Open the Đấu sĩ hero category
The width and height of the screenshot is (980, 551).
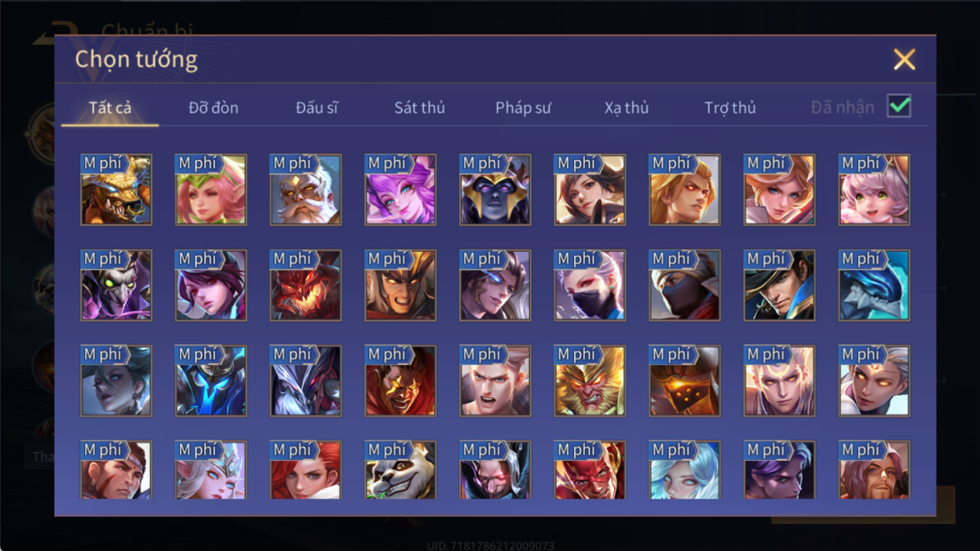(x=317, y=108)
